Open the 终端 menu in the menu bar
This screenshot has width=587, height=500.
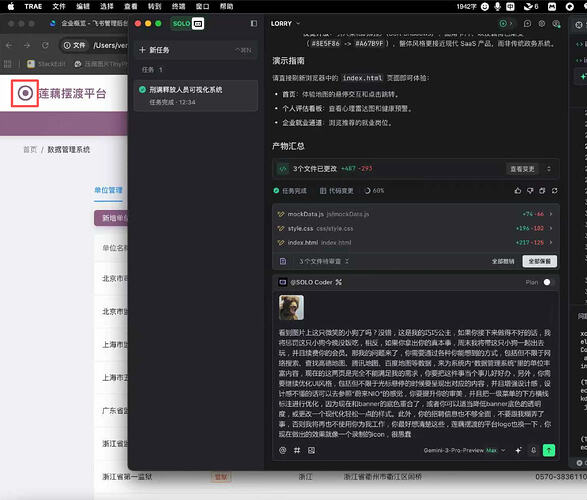(179, 6)
